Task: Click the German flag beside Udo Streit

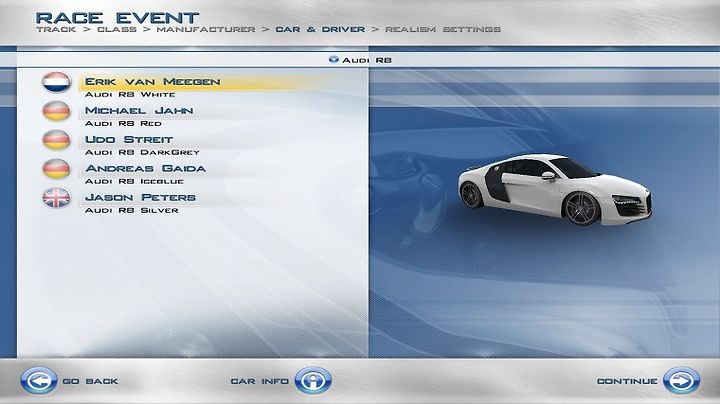Action: 56,140
